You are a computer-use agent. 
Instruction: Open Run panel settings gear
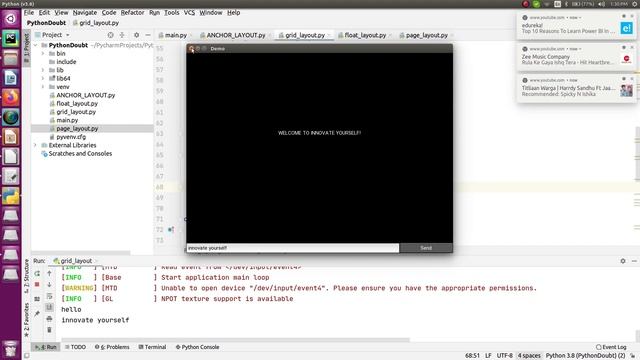point(623,261)
